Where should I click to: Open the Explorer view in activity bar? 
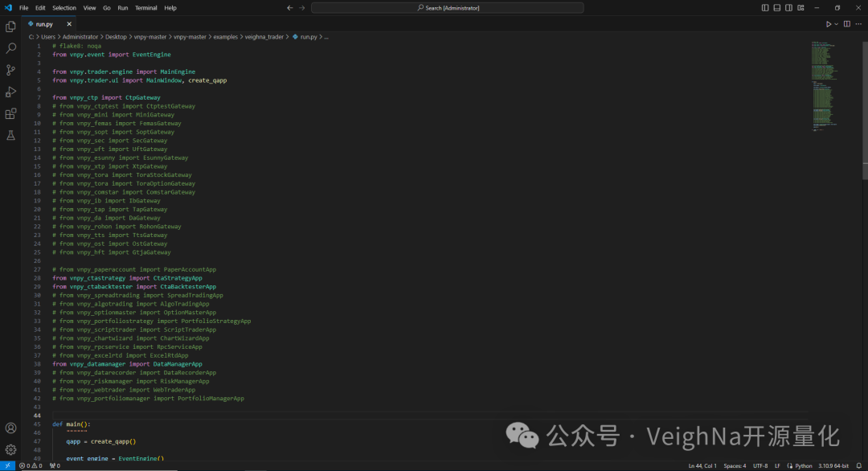click(10, 27)
